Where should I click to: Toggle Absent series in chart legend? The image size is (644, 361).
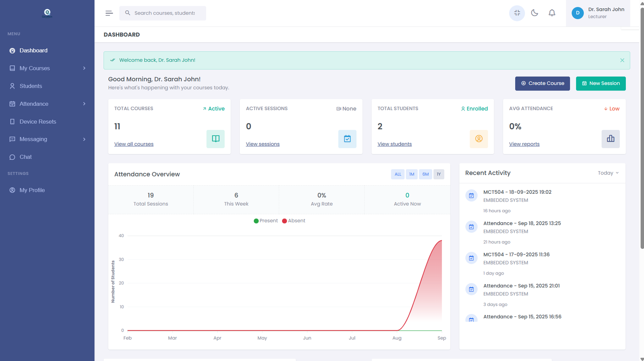click(x=294, y=221)
